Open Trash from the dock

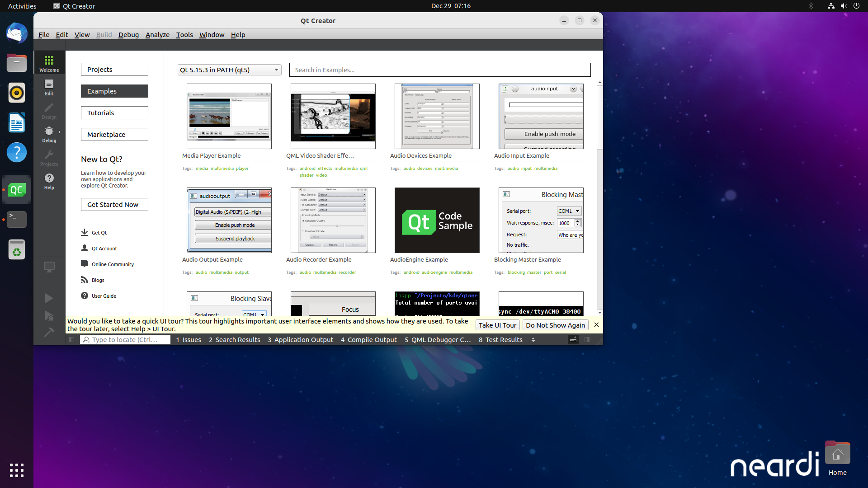(17, 249)
